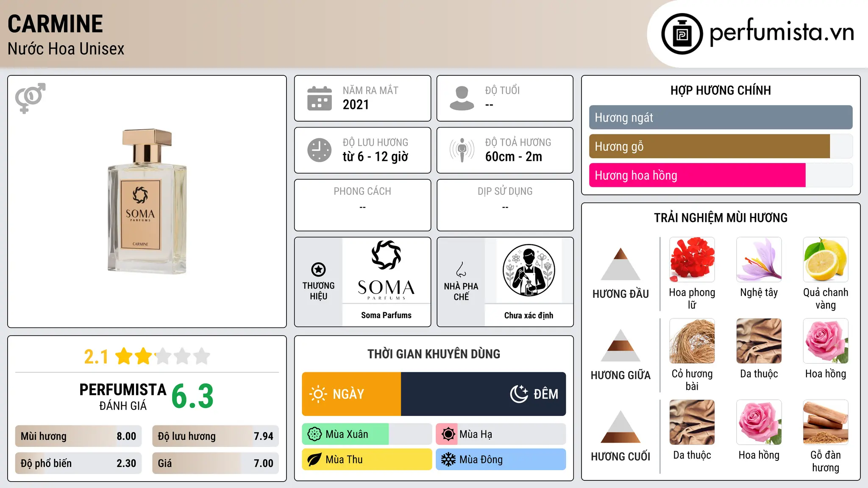Open the Quả chanh vàng note thumbnail
This screenshot has width=868, height=488.
(x=826, y=260)
